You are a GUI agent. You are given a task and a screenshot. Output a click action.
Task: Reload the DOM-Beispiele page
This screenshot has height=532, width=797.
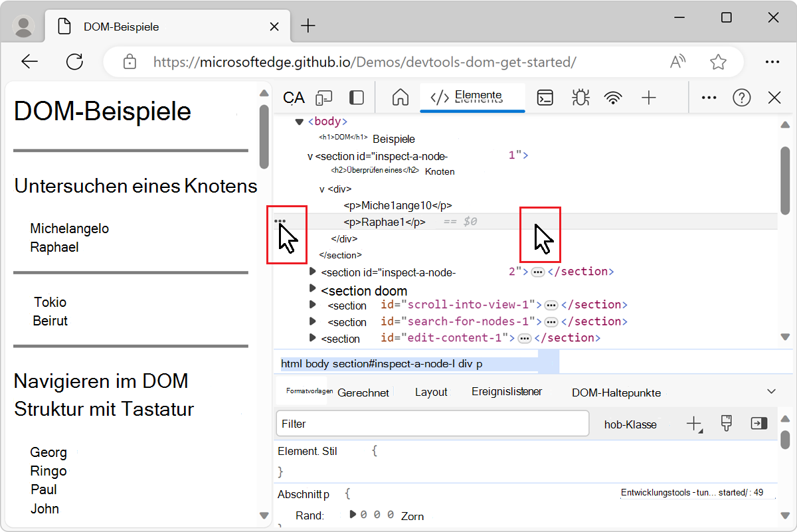74,61
